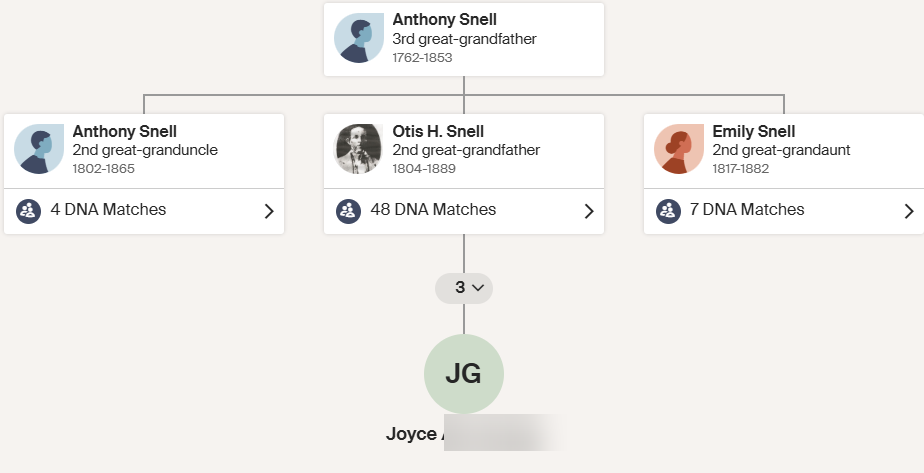The image size is (924, 473).
Task: Open arrow for 48 DNA Matches
Action: pyautogui.click(x=589, y=211)
